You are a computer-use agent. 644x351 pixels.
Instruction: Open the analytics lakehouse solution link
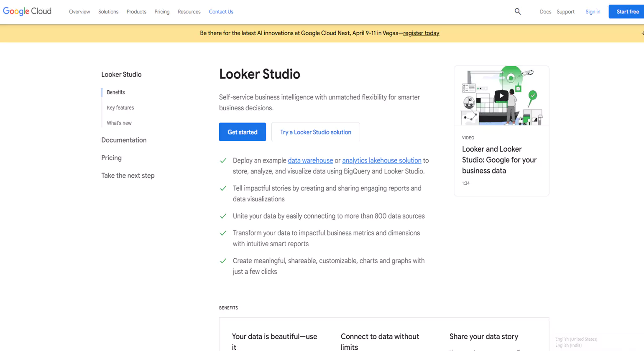pos(381,160)
